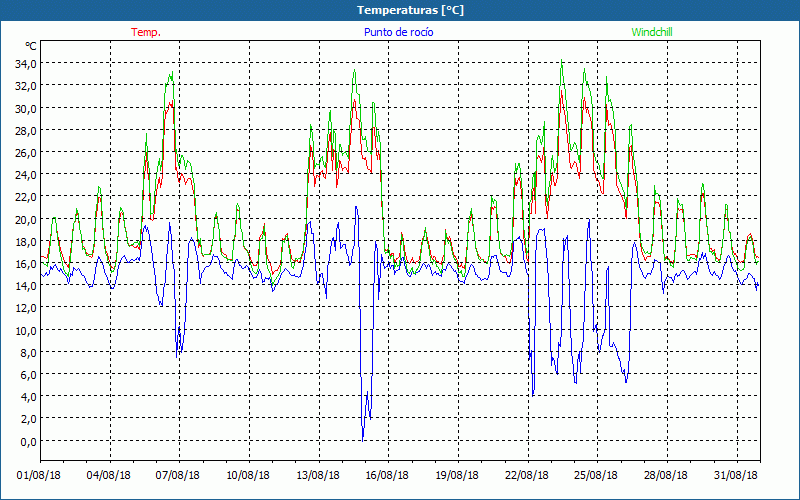Click the 10/08/18 date label
The image size is (800, 500).
coord(248,476)
